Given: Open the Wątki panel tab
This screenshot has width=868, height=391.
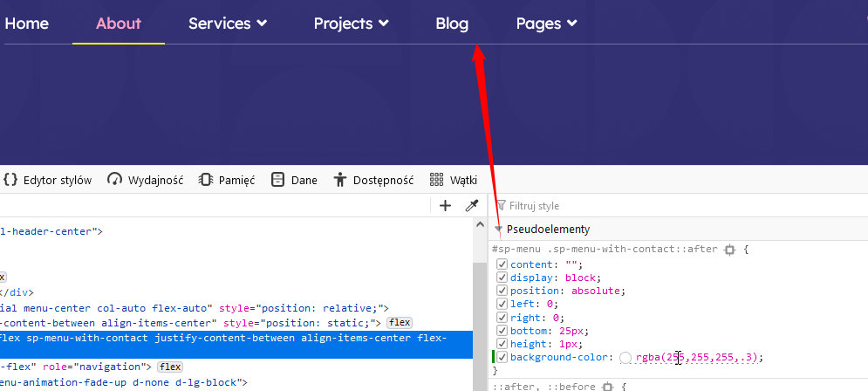Looking at the screenshot, I should coord(454,180).
